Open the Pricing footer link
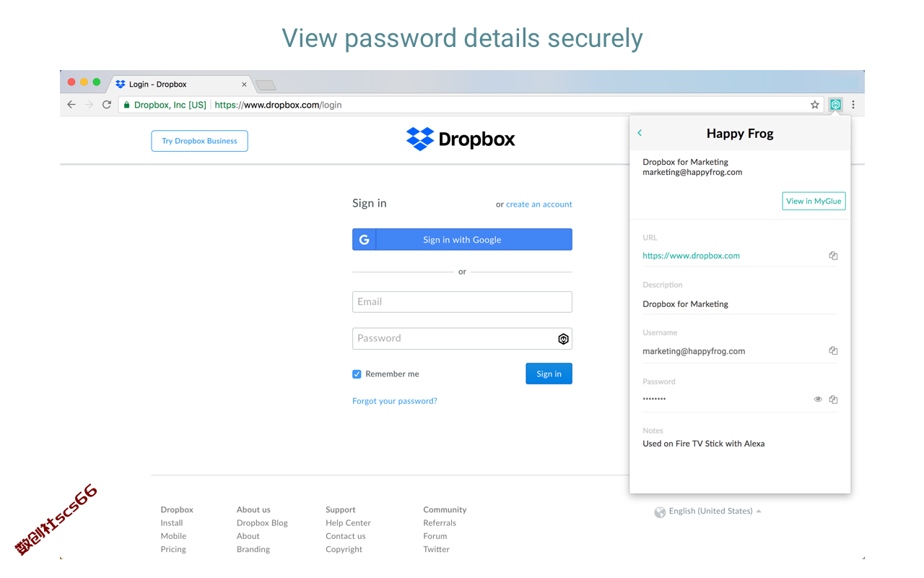924x578 pixels. click(x=173, y=549)
